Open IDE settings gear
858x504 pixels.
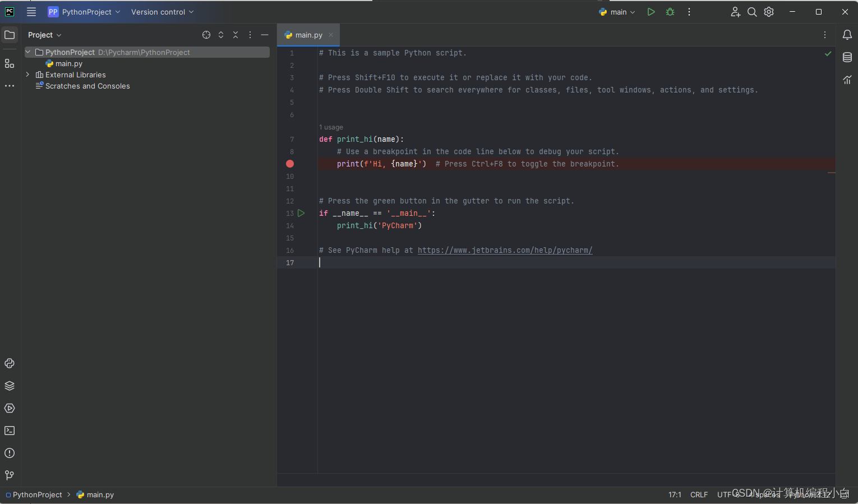tap(769, 12)
